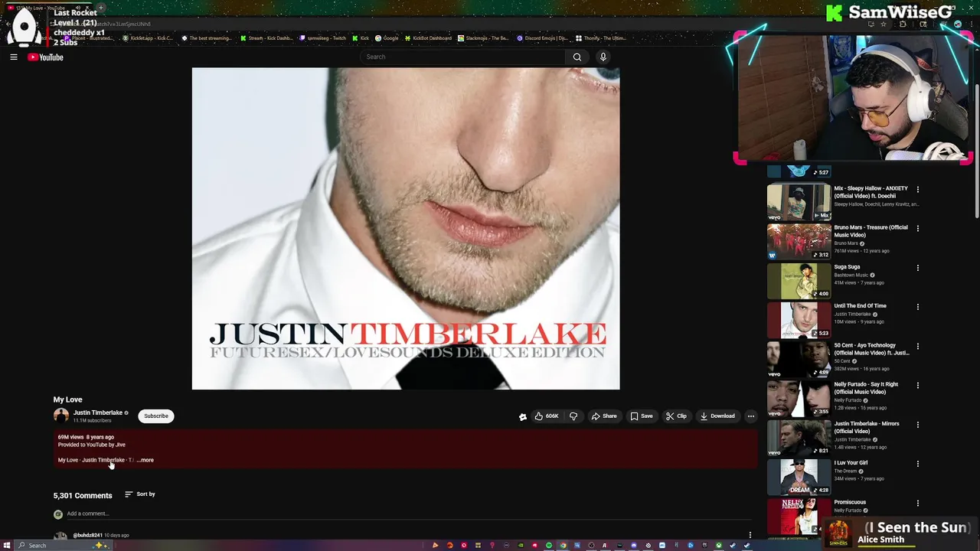Open Xbox app from the taskbar
980x551 pixels.
point(719,545)
